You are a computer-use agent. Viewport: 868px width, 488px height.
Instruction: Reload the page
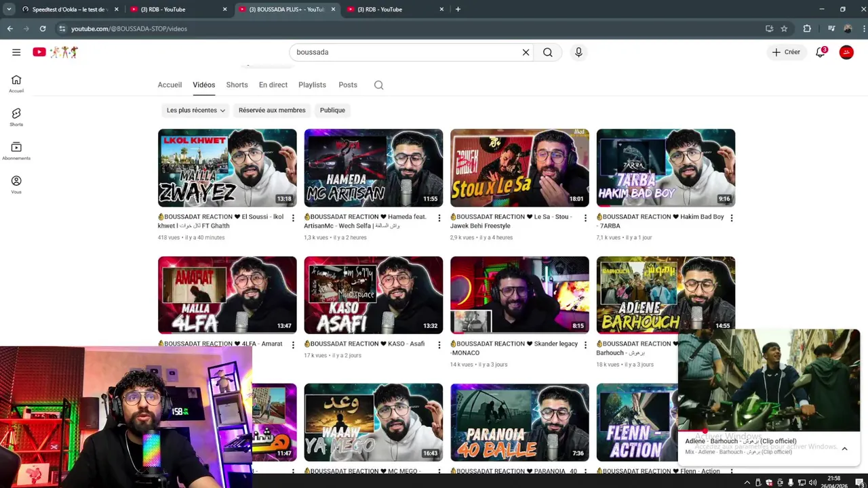click(43, 28)
